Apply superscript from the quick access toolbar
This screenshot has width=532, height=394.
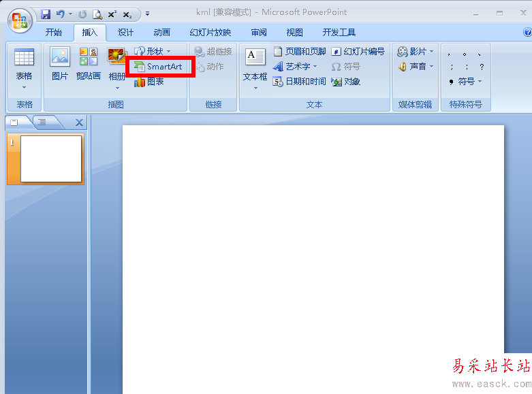click(112, 14)
